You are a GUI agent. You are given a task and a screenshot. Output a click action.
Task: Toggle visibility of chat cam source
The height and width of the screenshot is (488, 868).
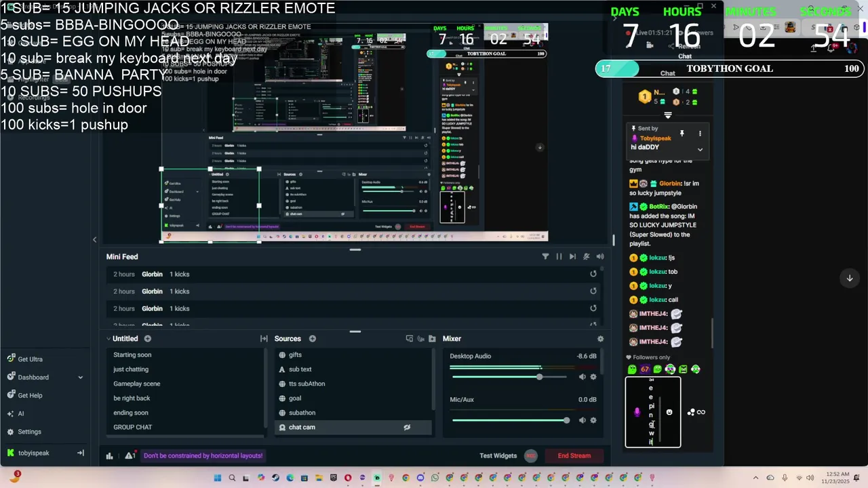tap(407, 428)
